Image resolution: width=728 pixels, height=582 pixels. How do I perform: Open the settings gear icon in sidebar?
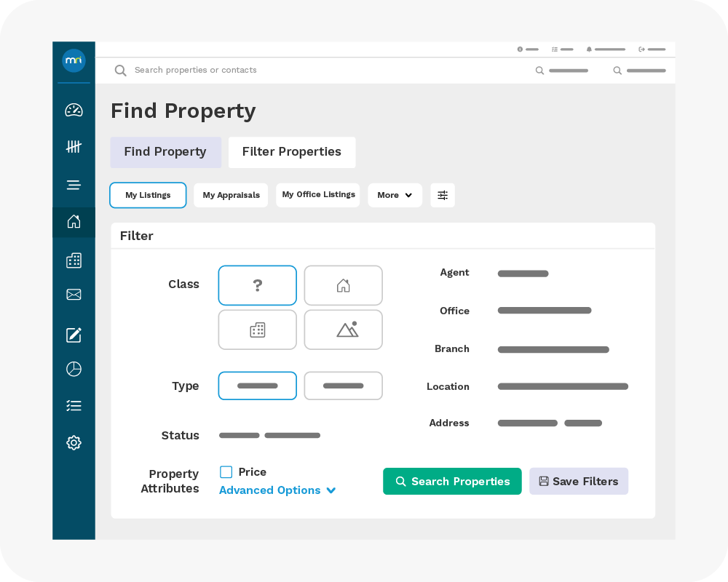74,442
